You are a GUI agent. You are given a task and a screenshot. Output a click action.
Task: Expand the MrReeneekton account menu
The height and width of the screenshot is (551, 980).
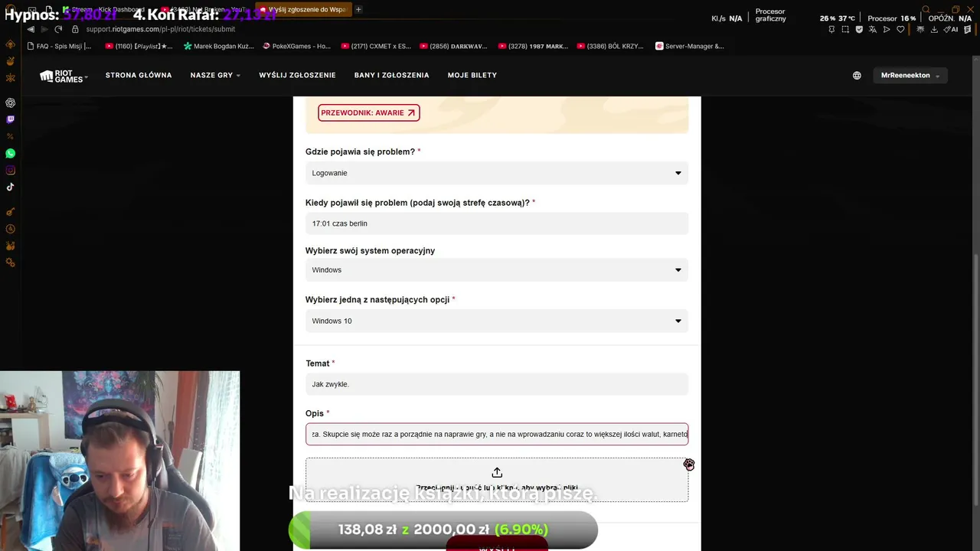pyautogui.click(x=910, y=76)
